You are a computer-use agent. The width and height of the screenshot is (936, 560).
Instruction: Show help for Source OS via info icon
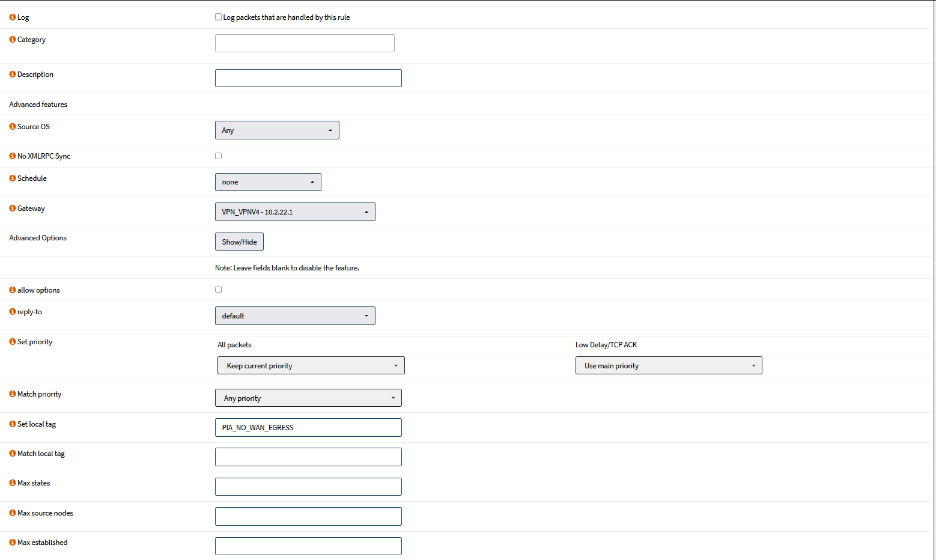[13, 127]
